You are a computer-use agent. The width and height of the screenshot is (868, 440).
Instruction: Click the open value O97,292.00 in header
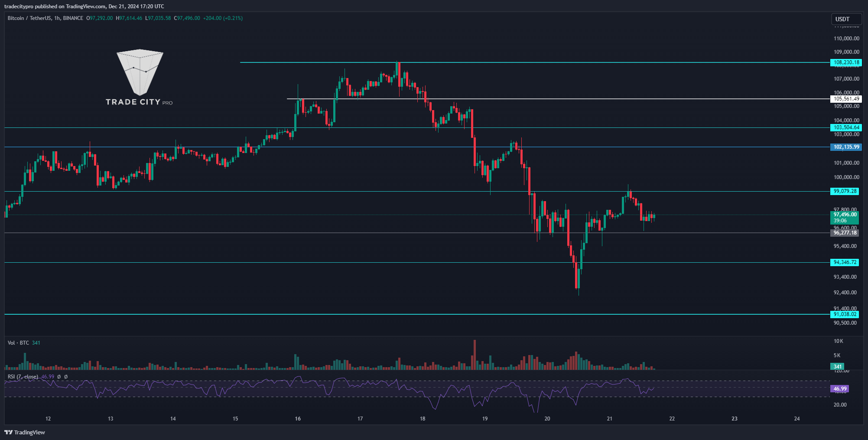coord(99,18)
